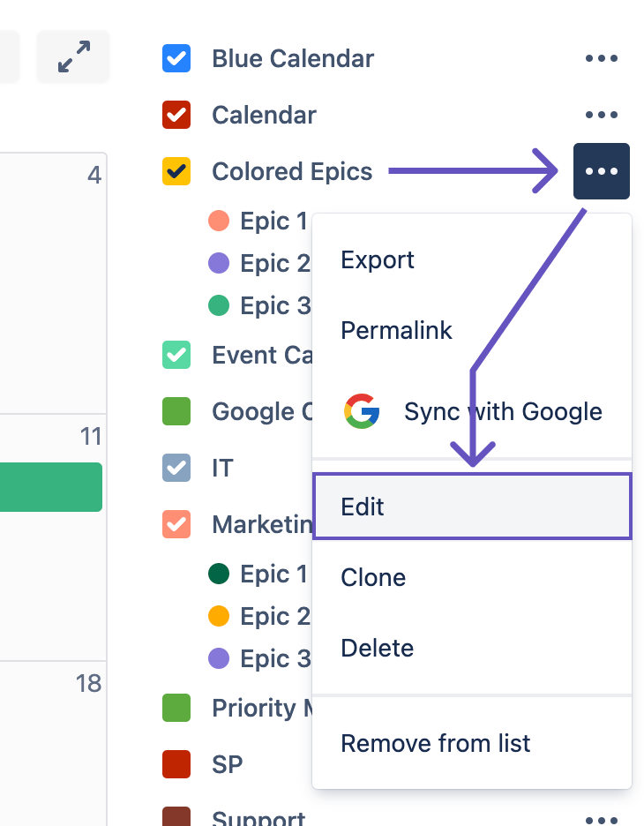The image size is (644, 826).
Task: Click the orange Epic 1 dot under Colored Epics
Action: 219,221
